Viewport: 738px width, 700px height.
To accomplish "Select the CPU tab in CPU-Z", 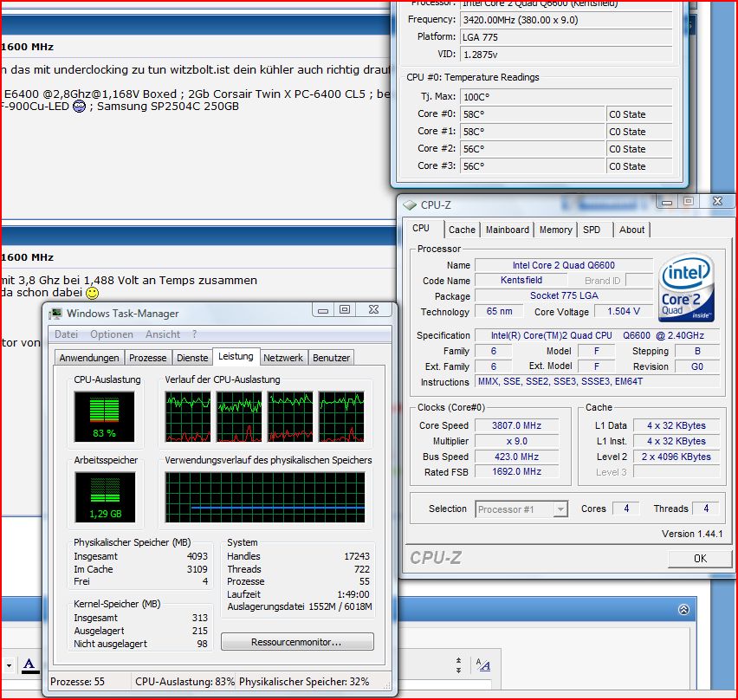I will point(421,229).
